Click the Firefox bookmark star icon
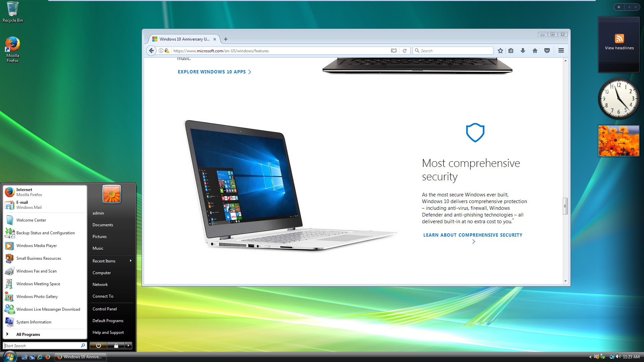Screen dimensions: 644x362 click(500, 50)
